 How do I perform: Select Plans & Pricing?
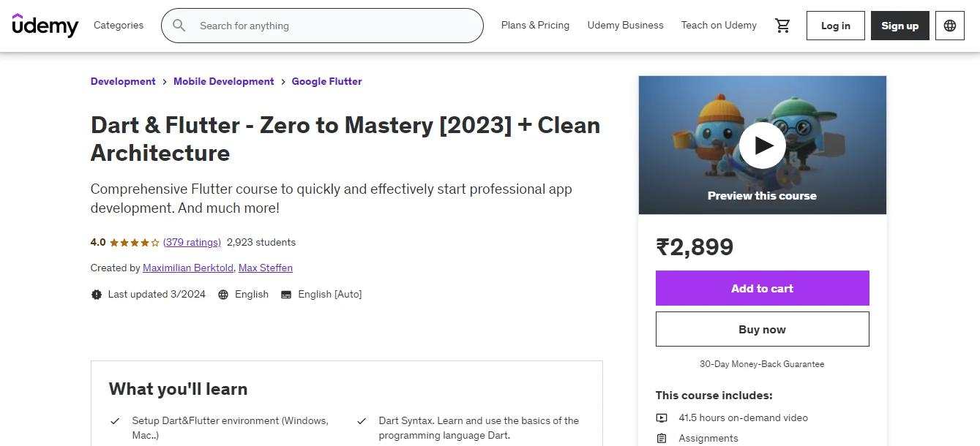[535, 25]
